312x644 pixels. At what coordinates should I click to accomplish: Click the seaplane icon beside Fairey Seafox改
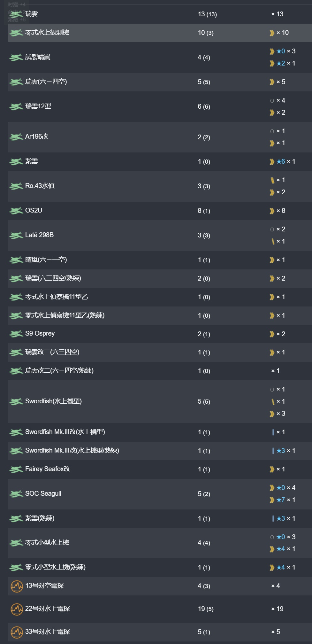pos(16,469)
